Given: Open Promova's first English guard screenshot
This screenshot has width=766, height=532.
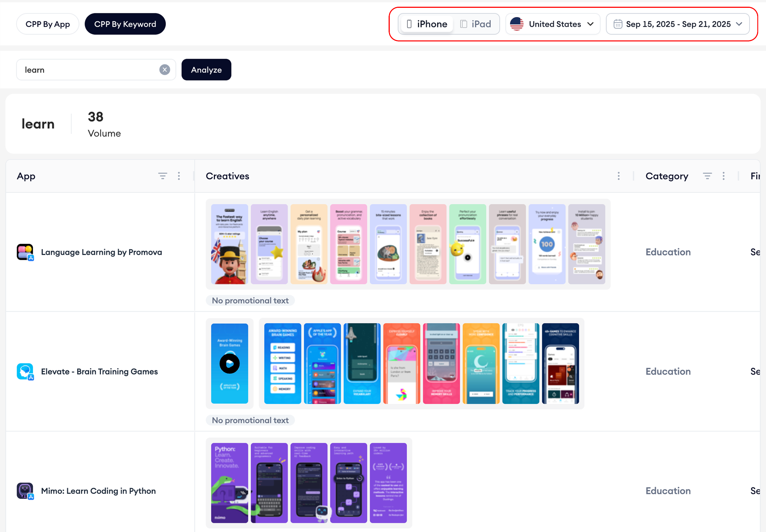Looking at the screenshot, I should [229, 244].
